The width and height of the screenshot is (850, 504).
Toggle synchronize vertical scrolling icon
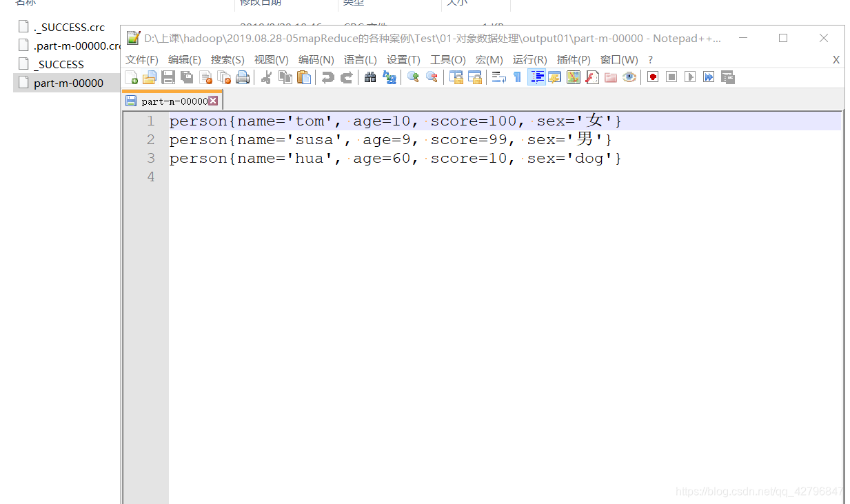456,77
